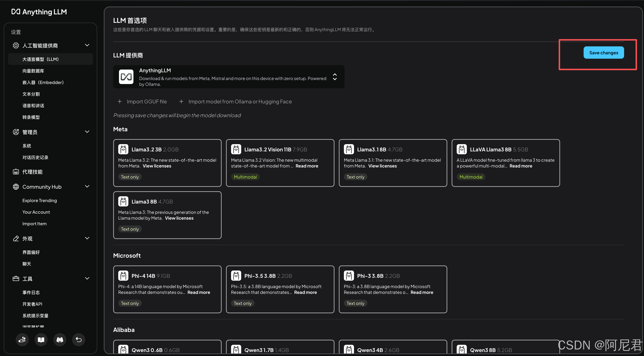Click the back arrow icon in sidebar footer

[x=78, y=340]
